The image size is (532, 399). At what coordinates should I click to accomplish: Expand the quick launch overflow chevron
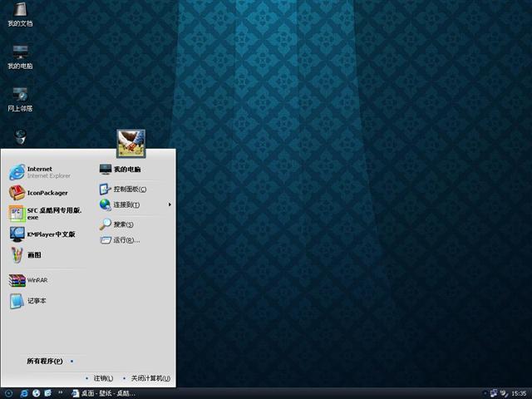(61, 393)
